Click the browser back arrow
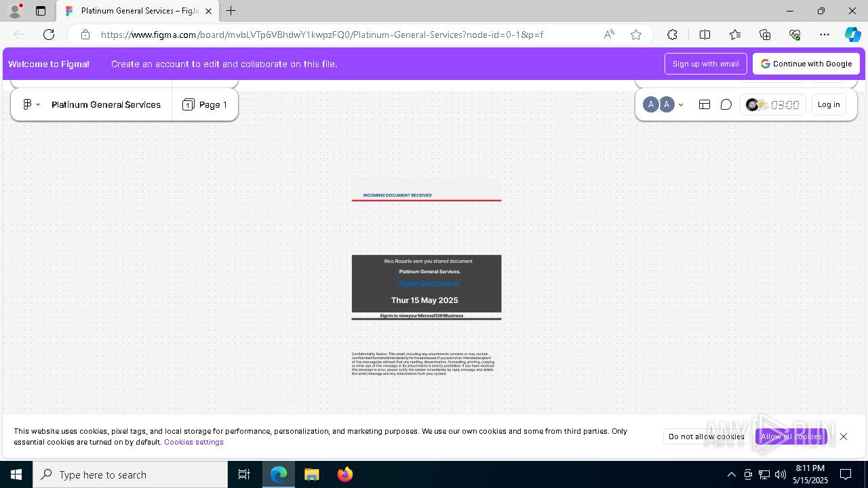The image size is (868, 488). (x=19, y=35)
